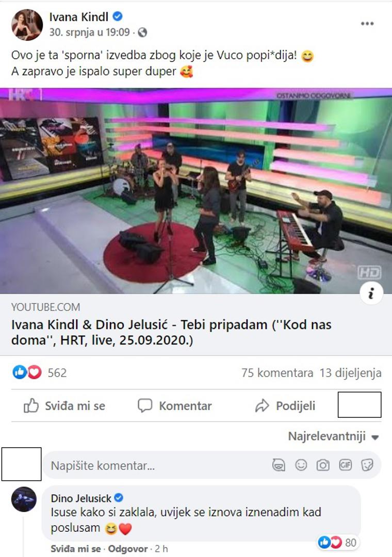Click the avatar sticker icon in comment box

pyautogui.click(x=279, y=465)
